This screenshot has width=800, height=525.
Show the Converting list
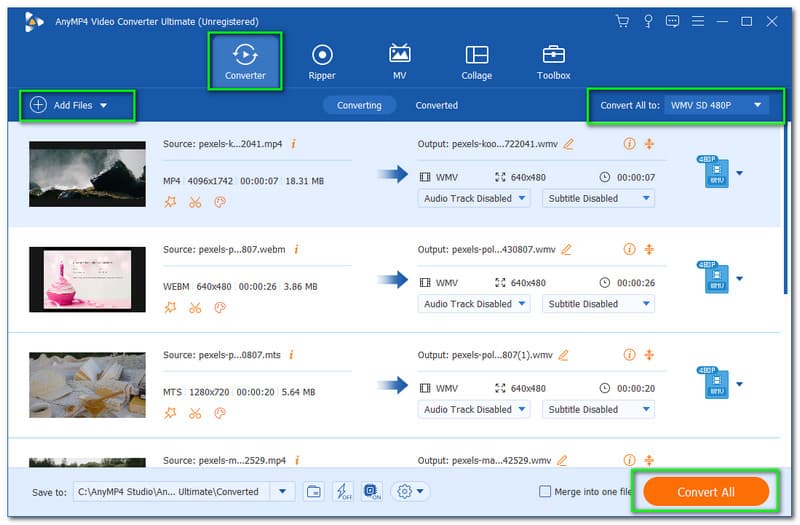pos(359,105)
